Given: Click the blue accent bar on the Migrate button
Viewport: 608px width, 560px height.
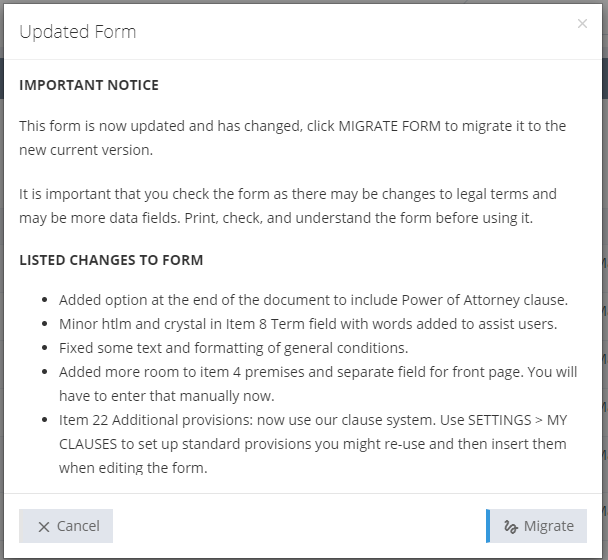Looking at the screenshot, I should pyautogui.click(x=488, y=526).
